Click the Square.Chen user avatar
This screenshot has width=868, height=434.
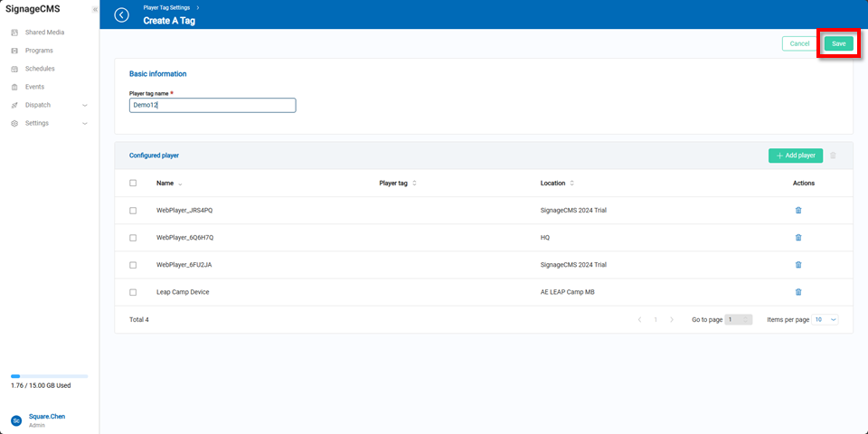point(16,420)
